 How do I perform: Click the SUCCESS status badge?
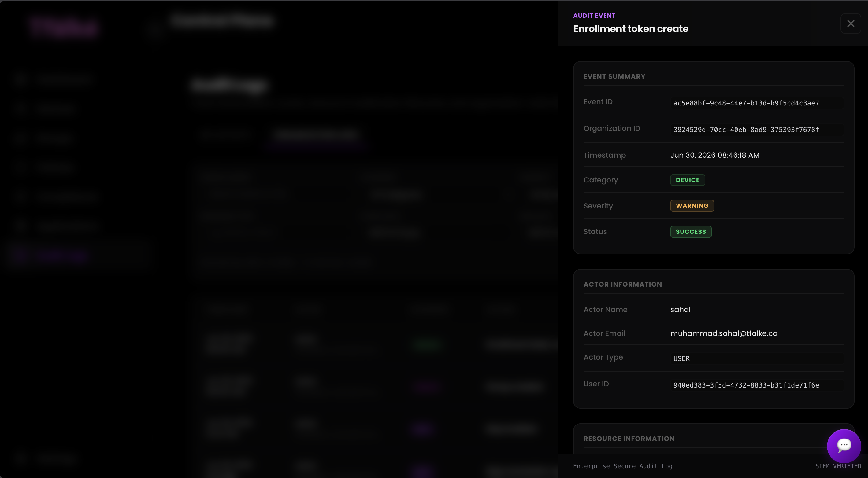click(x=691, y=232)
